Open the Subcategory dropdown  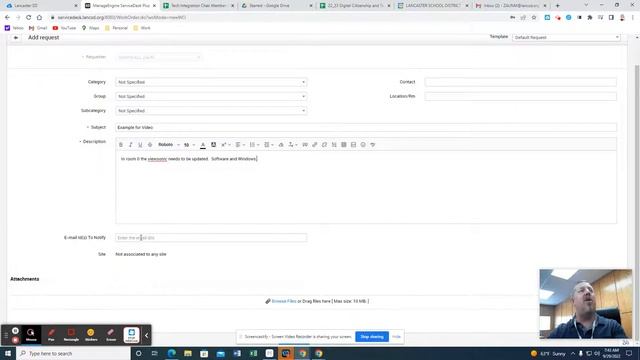(211, 111)
